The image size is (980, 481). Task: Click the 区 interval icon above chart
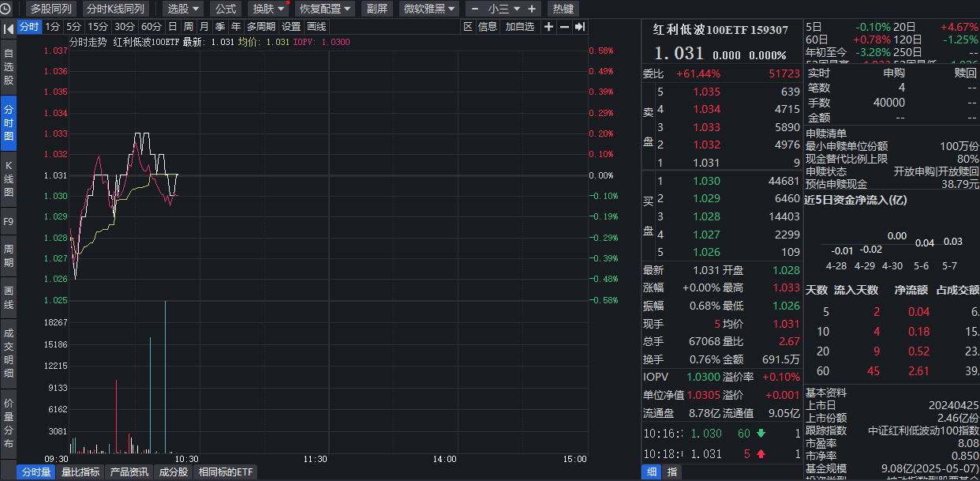point(467,27)
